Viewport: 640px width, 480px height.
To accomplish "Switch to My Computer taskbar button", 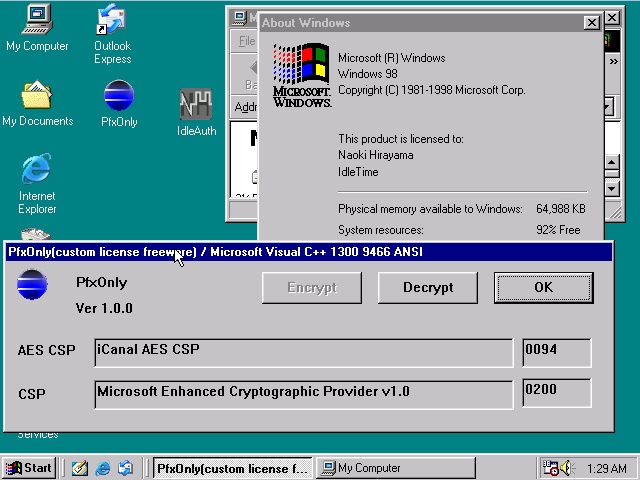I will tap(396, 468).
